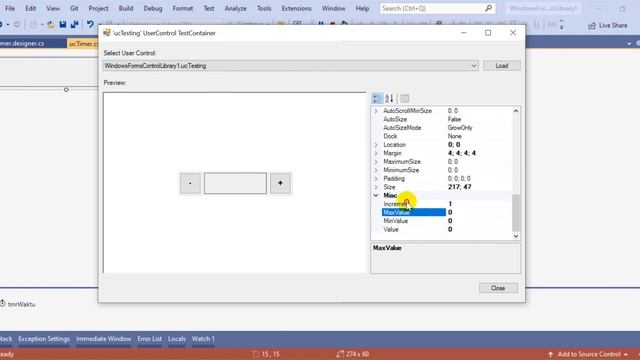Click the Save All icon in toolbar
Viewport: 640px width, 360px height.
click(74, 24)
